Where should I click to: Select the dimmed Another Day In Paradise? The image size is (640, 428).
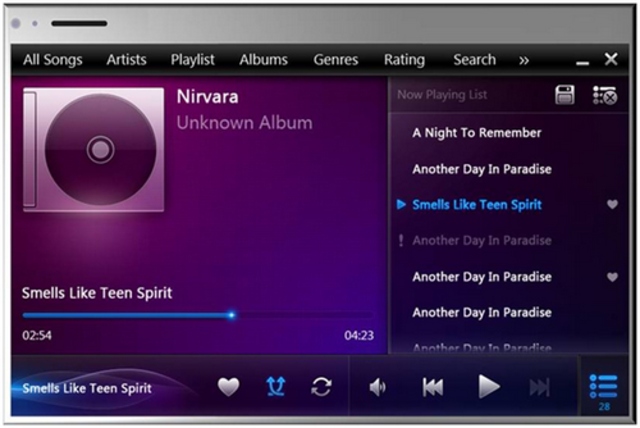tap(482, 241)
